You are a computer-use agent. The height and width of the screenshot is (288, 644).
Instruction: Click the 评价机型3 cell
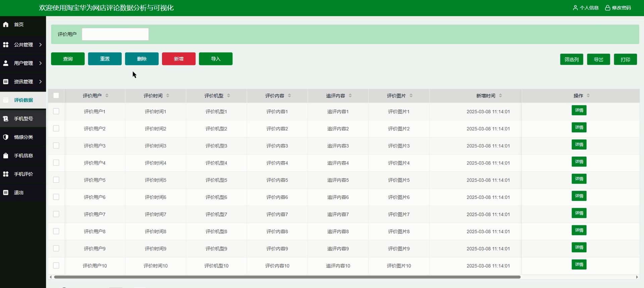pyautogui.click(x=216, y=146)
